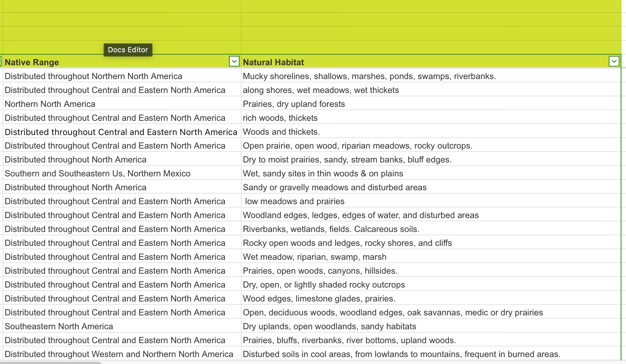Select cell 'Woodland edges, ledges, edges of water'
This screenshot has height=364, width=626.
pyautogui.click(x=431, y=215)
